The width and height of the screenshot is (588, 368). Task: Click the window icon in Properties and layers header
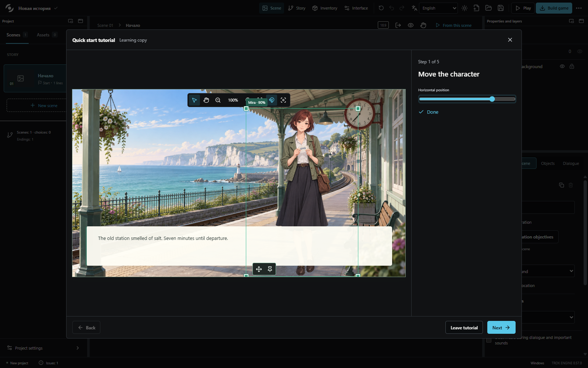[x=581, y=21]
